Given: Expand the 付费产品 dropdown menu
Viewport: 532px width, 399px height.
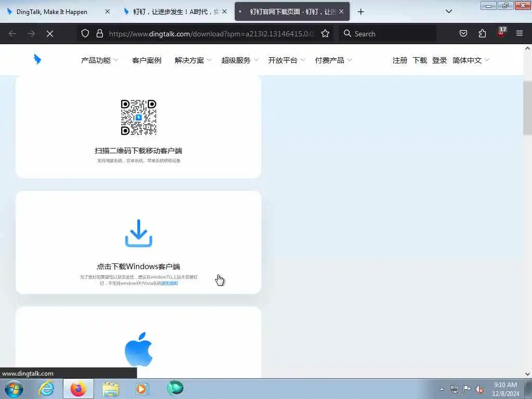Looking at the screenshot, I should pos(334,60).
